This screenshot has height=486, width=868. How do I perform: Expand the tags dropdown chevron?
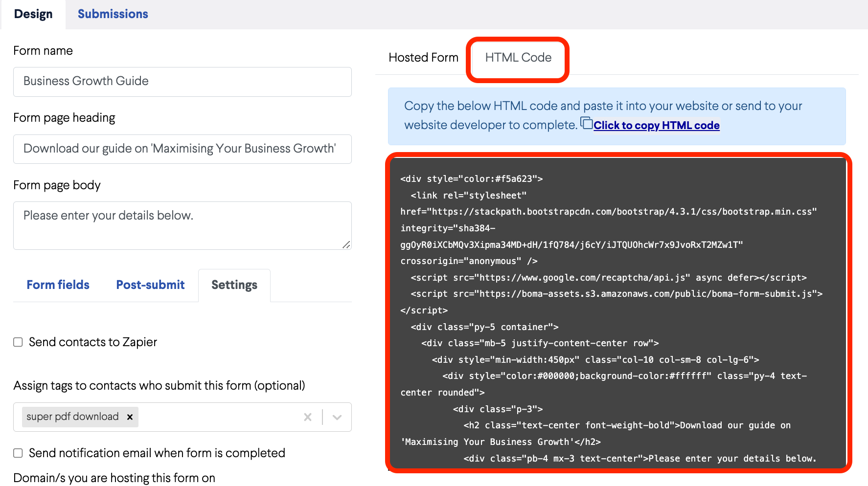[x=337, y=417]
